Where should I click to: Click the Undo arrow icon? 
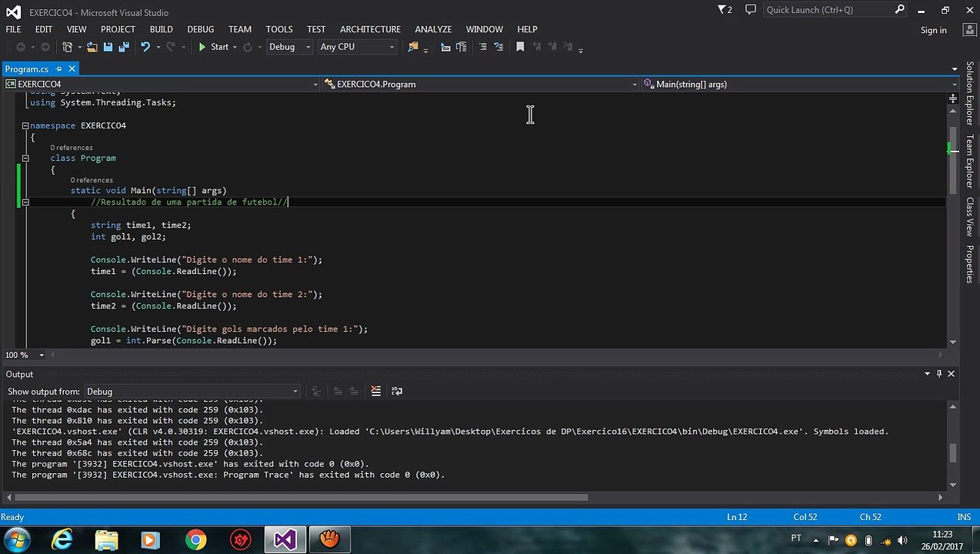point(145,47)
